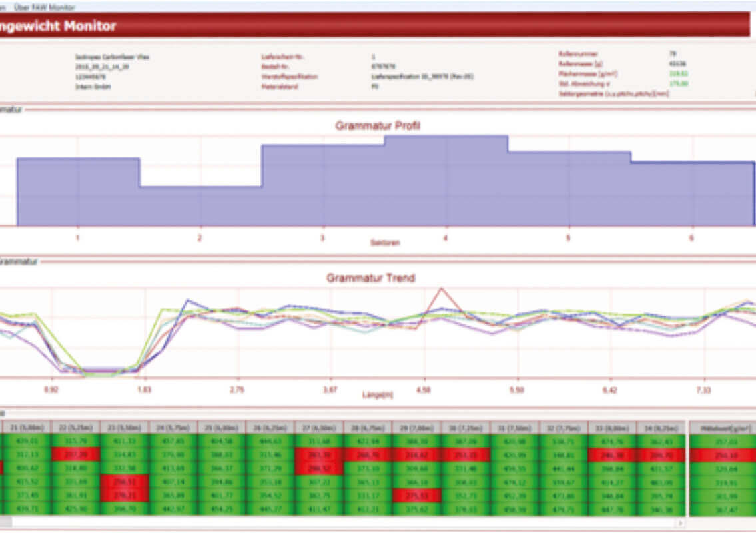
Task: Select the red cell in column 29's fifth row
Action: pyautogui.click(x=416, y=495)
